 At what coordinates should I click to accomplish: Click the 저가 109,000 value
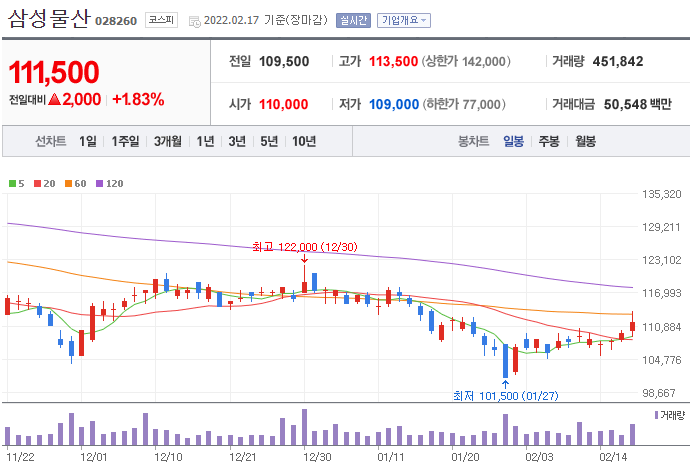(394, 104)
